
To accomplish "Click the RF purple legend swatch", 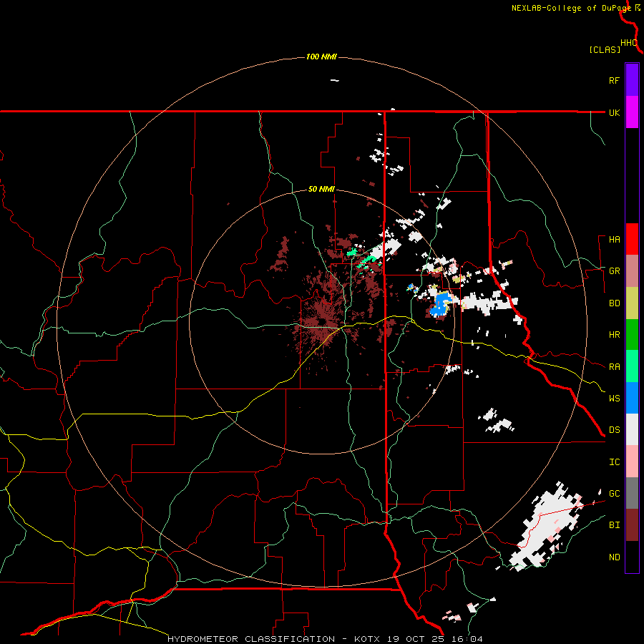I will click(632, 80).
